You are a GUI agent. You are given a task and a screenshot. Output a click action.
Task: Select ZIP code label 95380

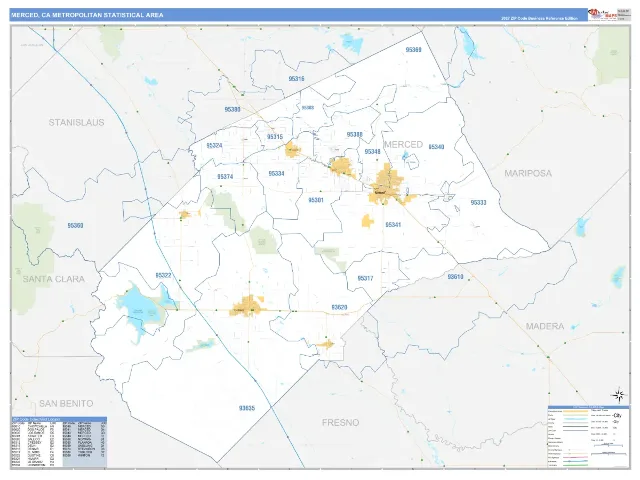232,109
